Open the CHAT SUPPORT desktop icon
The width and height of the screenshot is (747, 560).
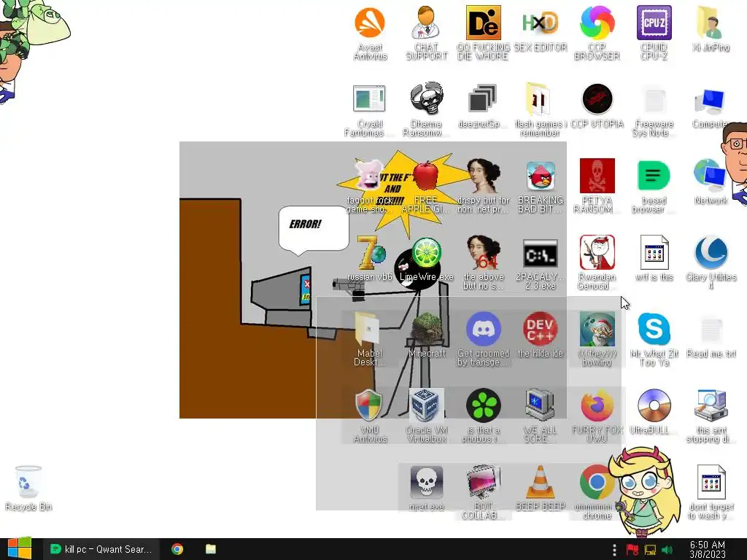426,33
